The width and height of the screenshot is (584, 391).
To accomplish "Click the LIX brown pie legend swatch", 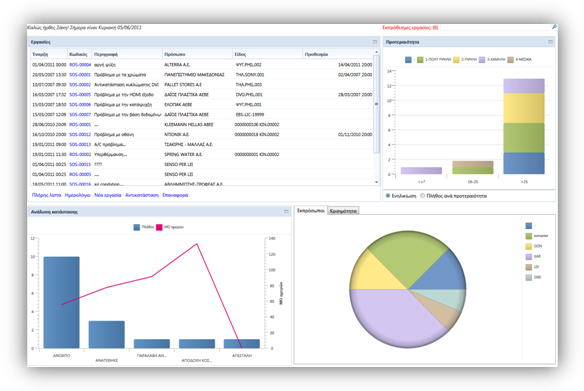I will (529, 267).
